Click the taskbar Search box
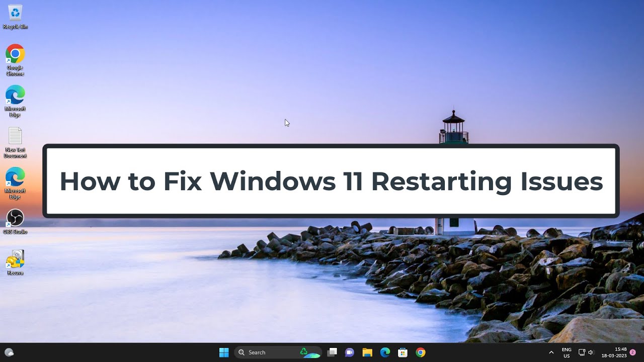Viewport: 644px width, 362px height. point(278,352)
